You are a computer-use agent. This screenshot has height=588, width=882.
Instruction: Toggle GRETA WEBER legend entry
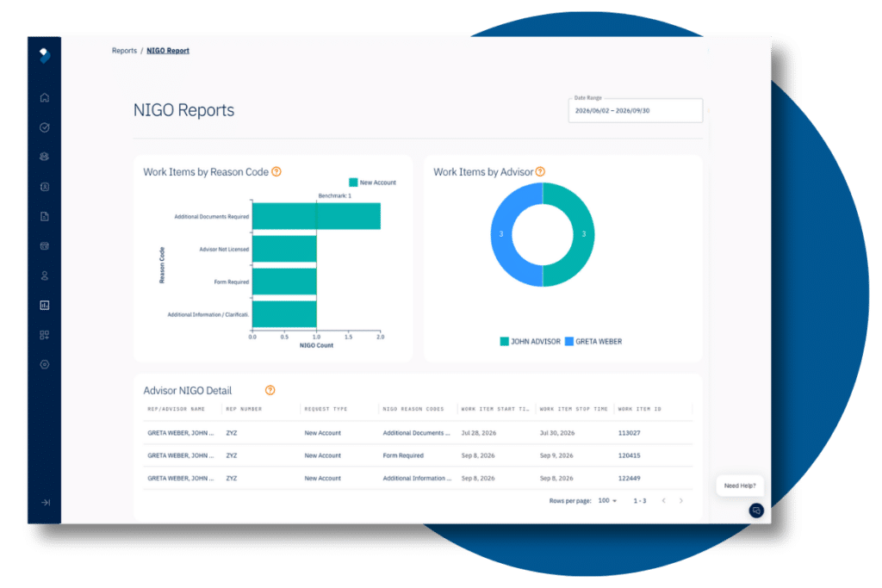(593, 341)
